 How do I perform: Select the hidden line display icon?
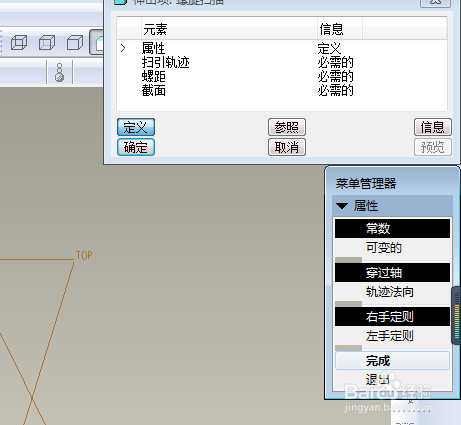coord(47,43)
